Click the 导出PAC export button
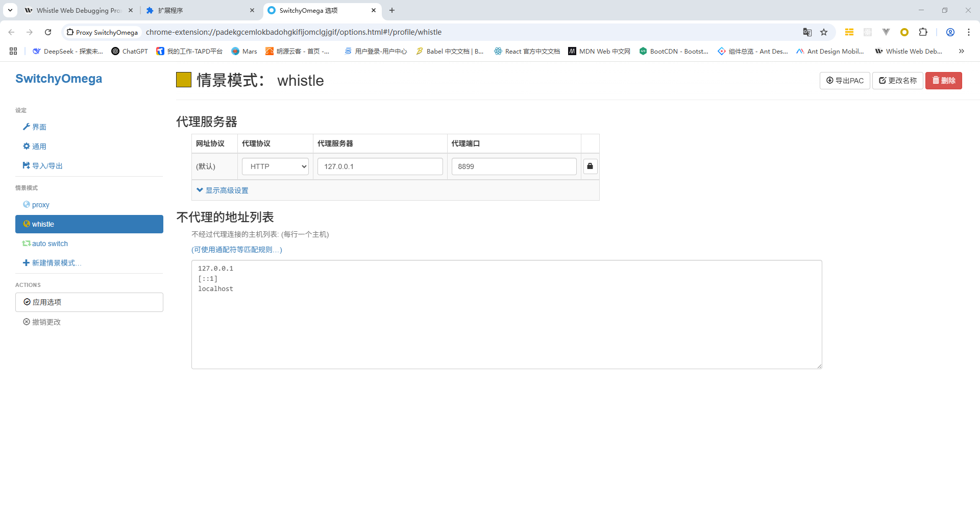Screen dimensions: 980x531 click(x=845, y=81)
